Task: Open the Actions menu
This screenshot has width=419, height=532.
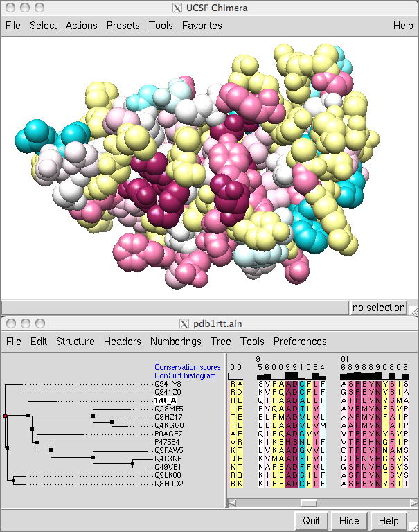Action: (81, 26)
